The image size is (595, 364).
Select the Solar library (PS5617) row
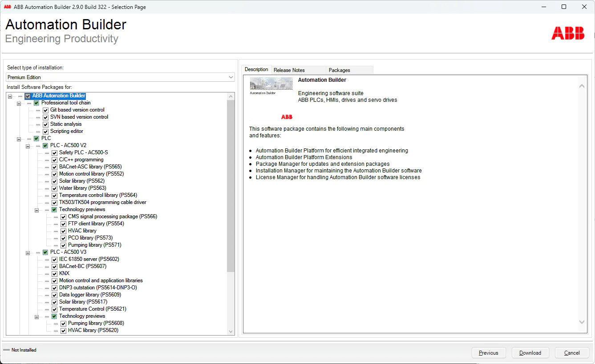click(83, 302)
